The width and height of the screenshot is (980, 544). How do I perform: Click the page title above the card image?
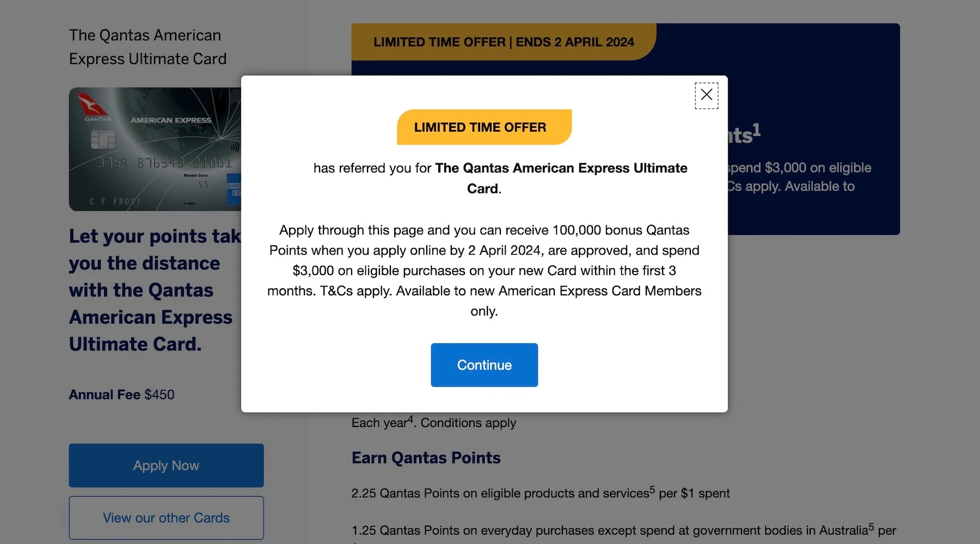click(x=148, y=47)
